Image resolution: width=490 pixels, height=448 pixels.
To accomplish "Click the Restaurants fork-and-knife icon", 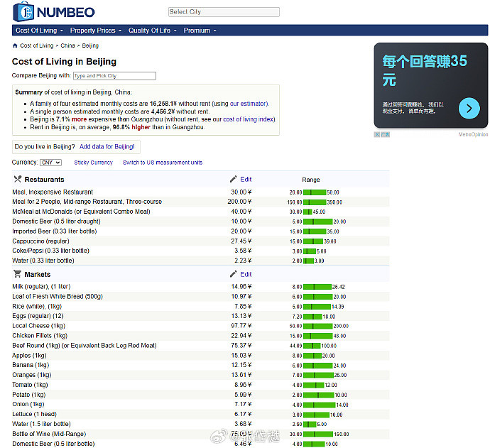I will click(17, 180).
